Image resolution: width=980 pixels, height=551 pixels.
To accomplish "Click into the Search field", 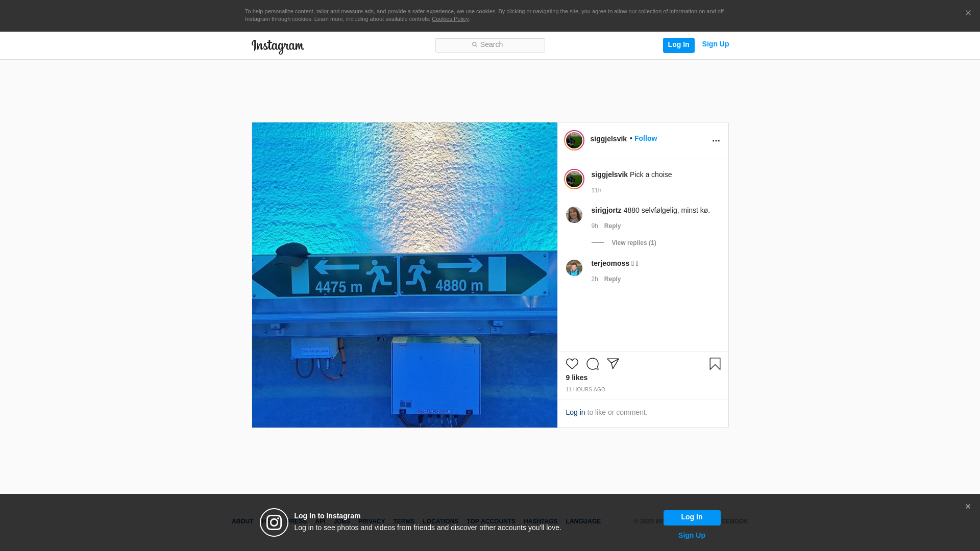I will tap(490, 45).
